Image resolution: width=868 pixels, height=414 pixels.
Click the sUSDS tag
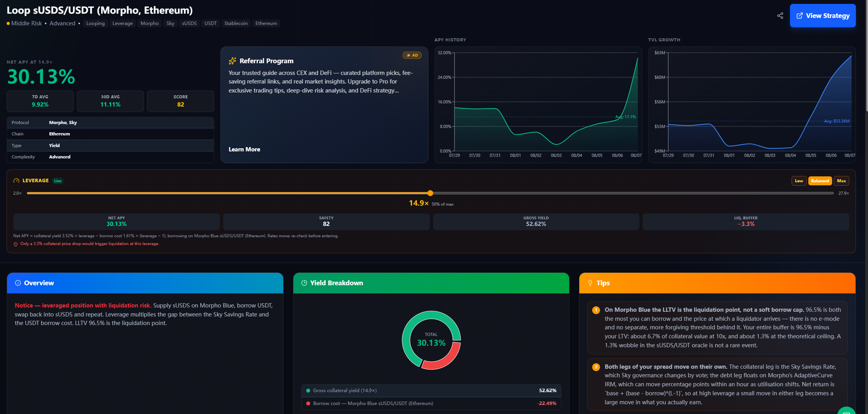(189, 23)
